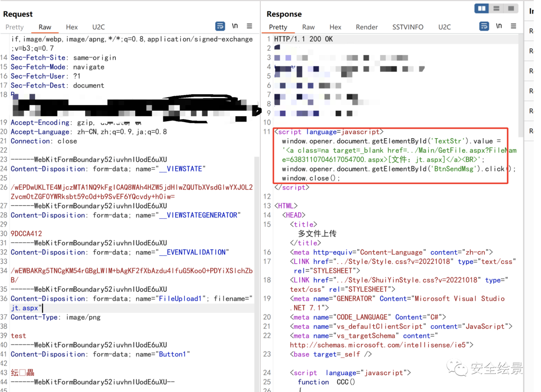
Task: Click the 'Sec-Fetch-Dest: document' header line
Action: [57, 86]
